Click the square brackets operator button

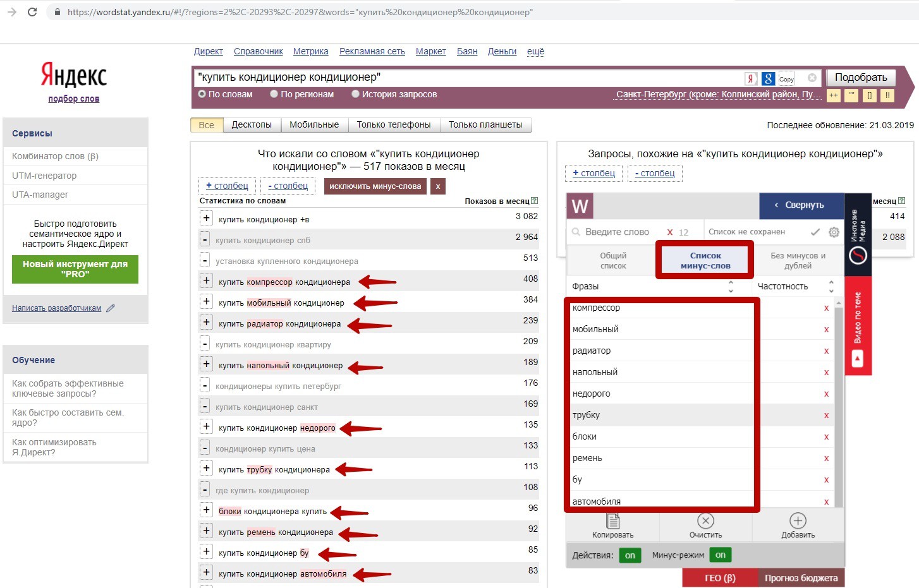pyautogui.click(x=870, y=95)
